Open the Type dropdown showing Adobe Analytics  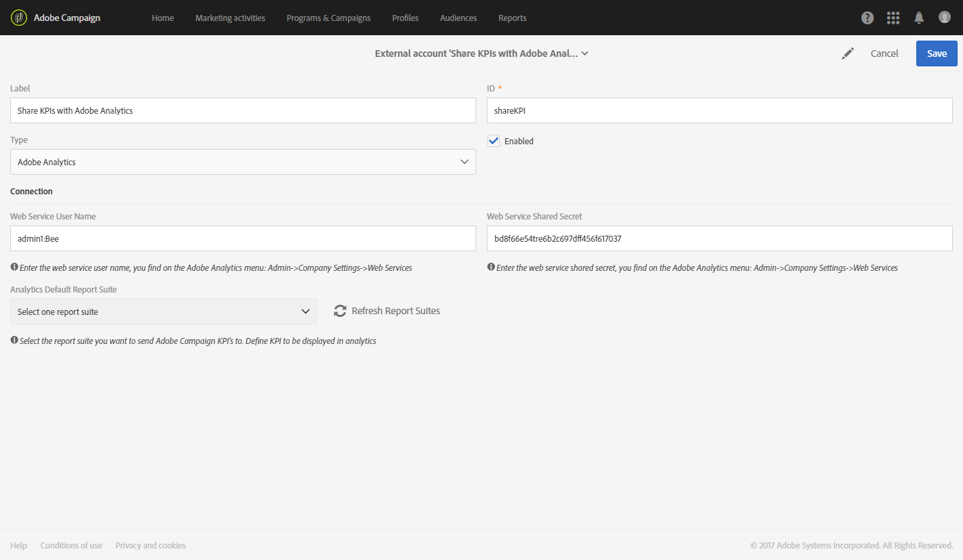tap(243, 162)
